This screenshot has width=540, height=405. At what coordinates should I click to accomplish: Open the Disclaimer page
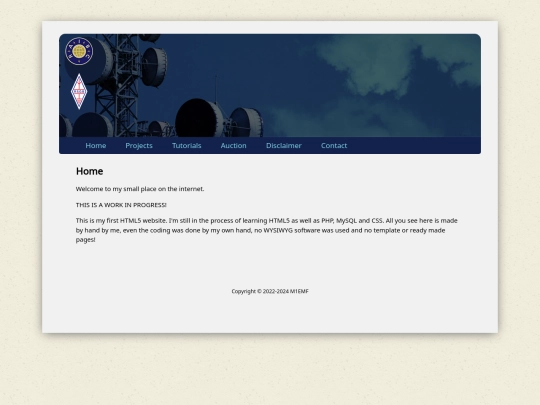click(284, 146)
